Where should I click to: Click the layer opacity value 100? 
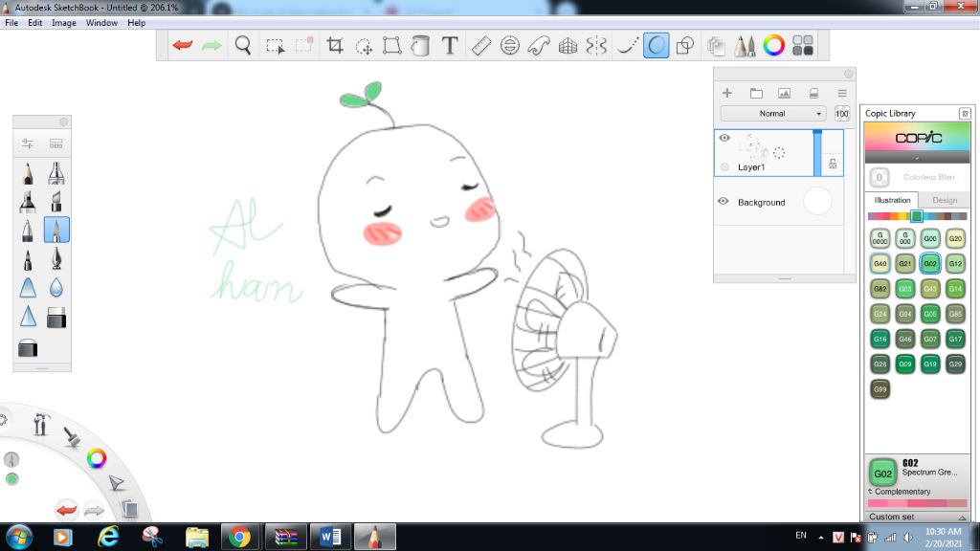click(842, 113)
